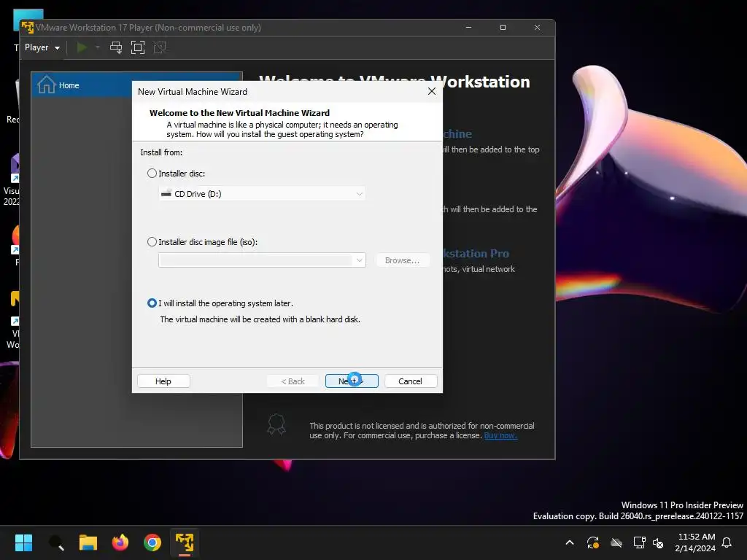The width and height of the screenshot is (747, 560).
Task: Click the license ribbon badge icon
Action: (x=276, y=424)
